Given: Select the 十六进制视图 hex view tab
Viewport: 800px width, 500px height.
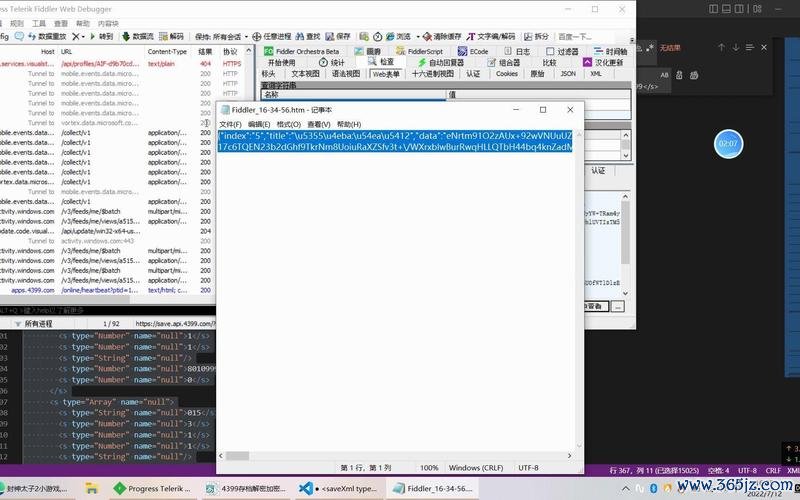Looking at the screenshot, I should pyautogui.click(x=433, y=73).
